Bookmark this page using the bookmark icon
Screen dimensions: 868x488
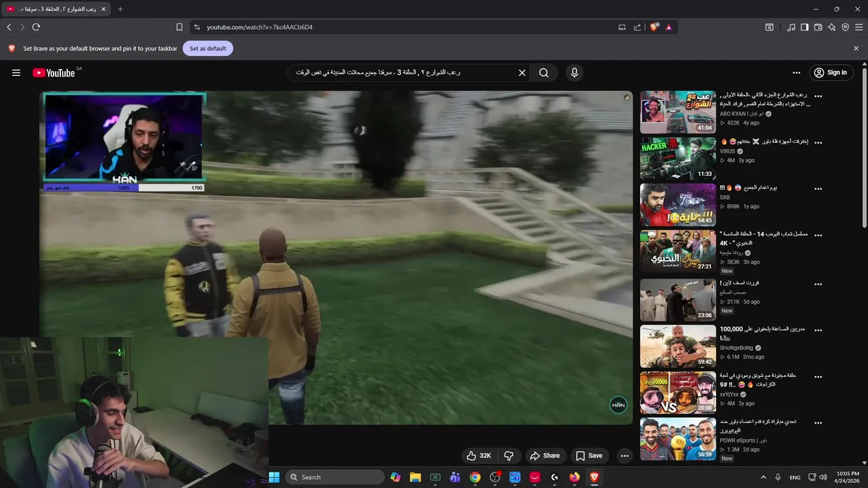[179, 27]
